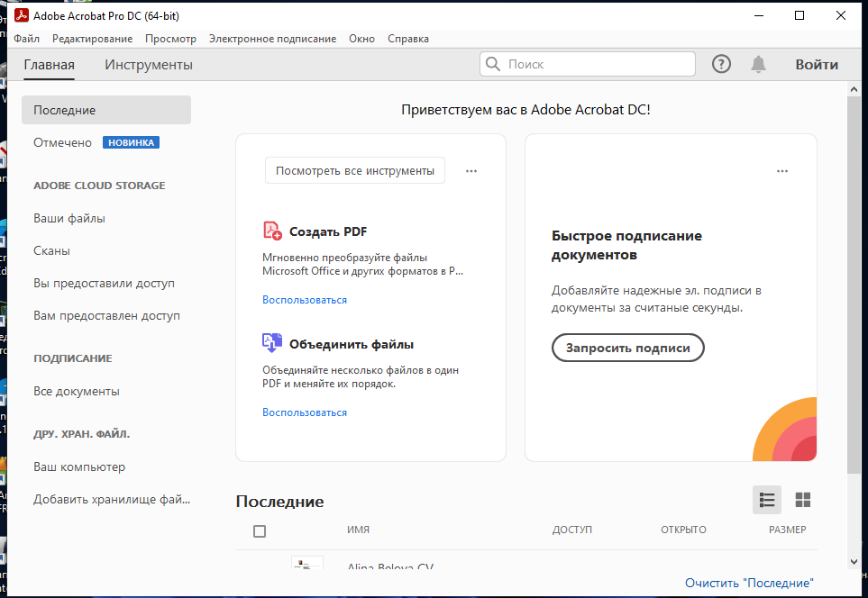
Task: Sort recent files by ОТКРЫТО column
Action: pyautogui.click(x=683, y=530)
